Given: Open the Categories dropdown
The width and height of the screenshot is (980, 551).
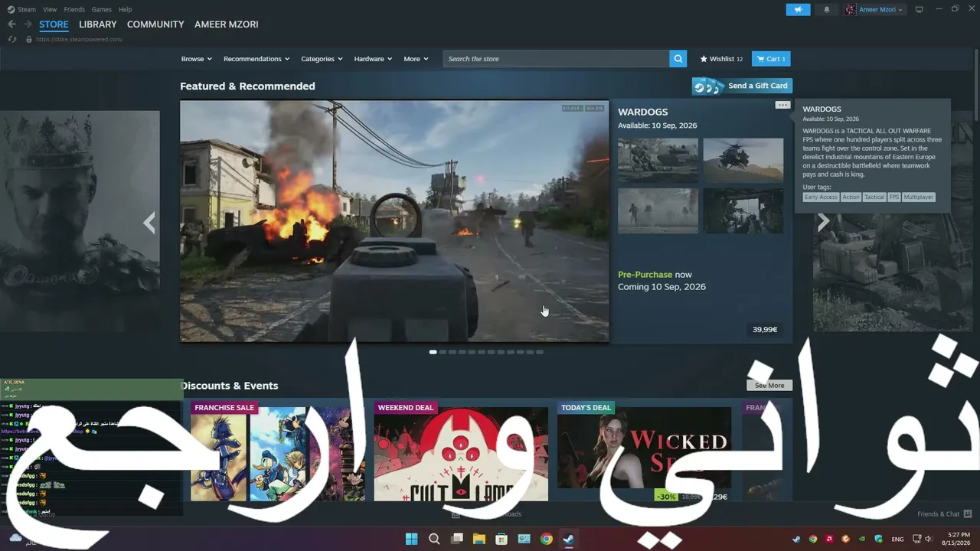Looking at the screenshot, I should (322, 59).
